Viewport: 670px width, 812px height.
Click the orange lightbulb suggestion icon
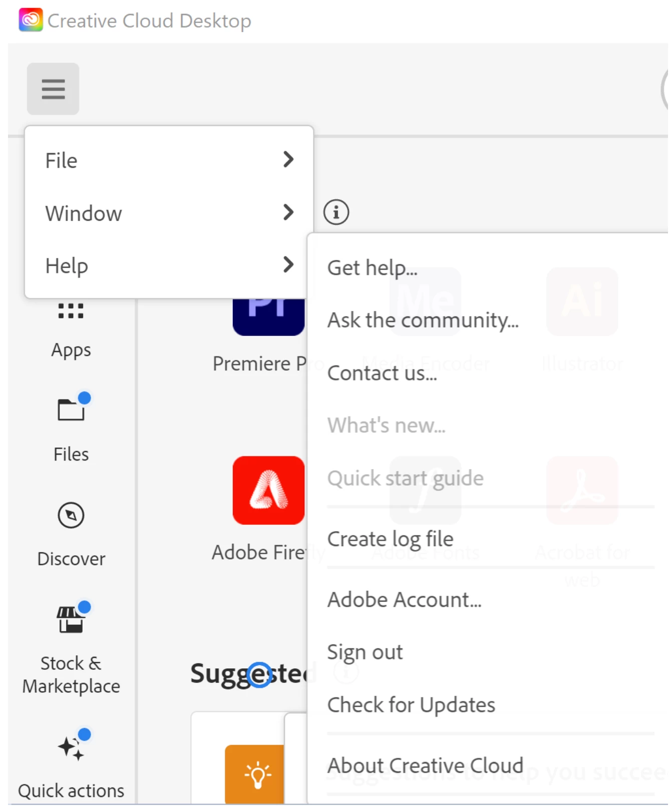pyautogui.click(x=254, y=774)
